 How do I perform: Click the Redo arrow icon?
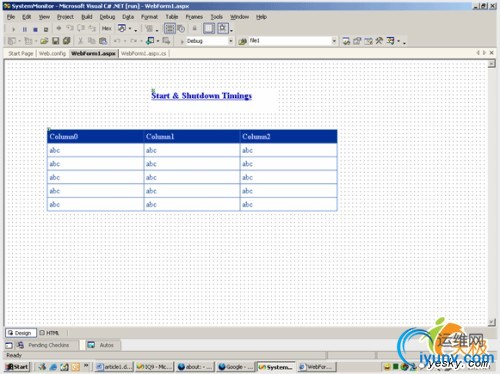(x=133, y=41)
